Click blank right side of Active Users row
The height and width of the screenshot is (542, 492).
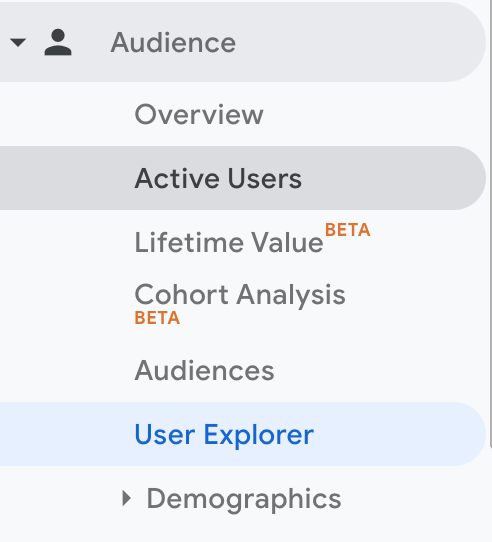pos(391,178)
